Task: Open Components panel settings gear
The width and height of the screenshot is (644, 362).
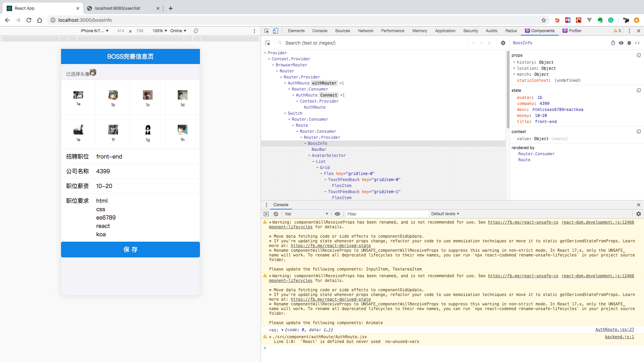Action: click(x=503, y=43)
